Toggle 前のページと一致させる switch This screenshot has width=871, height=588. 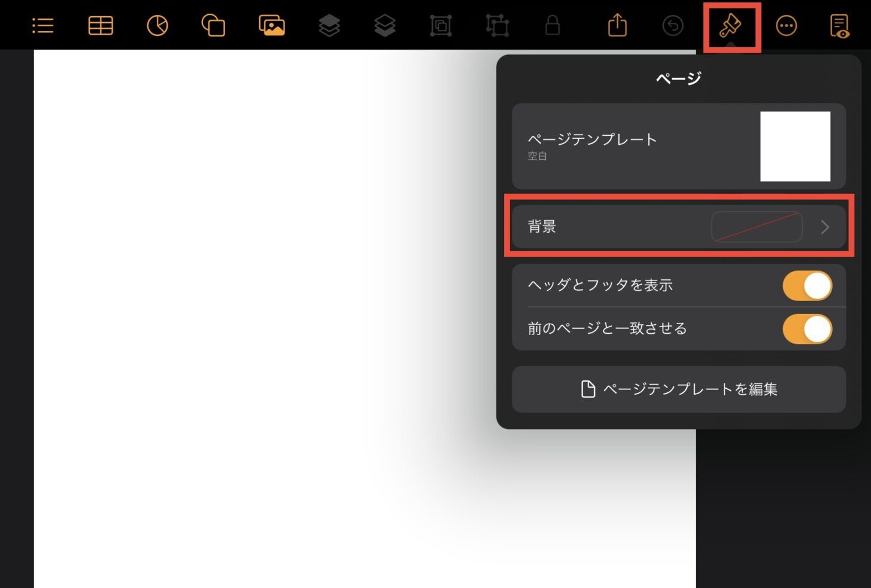pos(807,329)
